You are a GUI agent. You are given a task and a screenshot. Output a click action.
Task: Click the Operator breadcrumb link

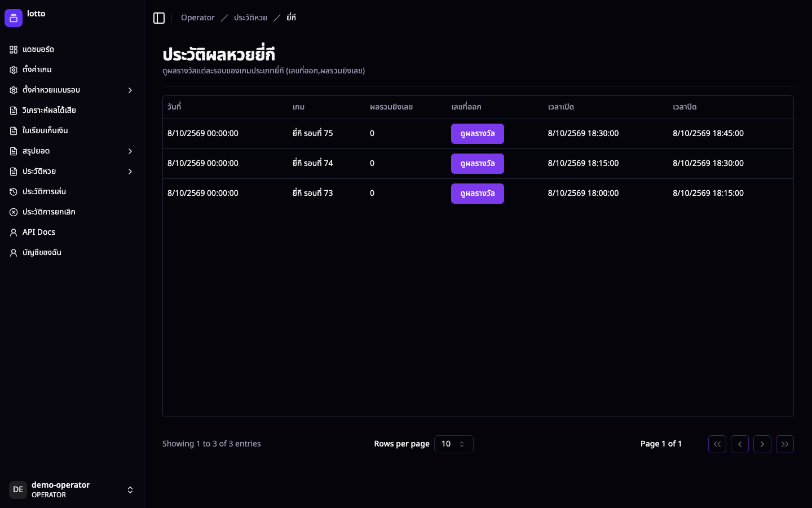(x=198, y=18)
